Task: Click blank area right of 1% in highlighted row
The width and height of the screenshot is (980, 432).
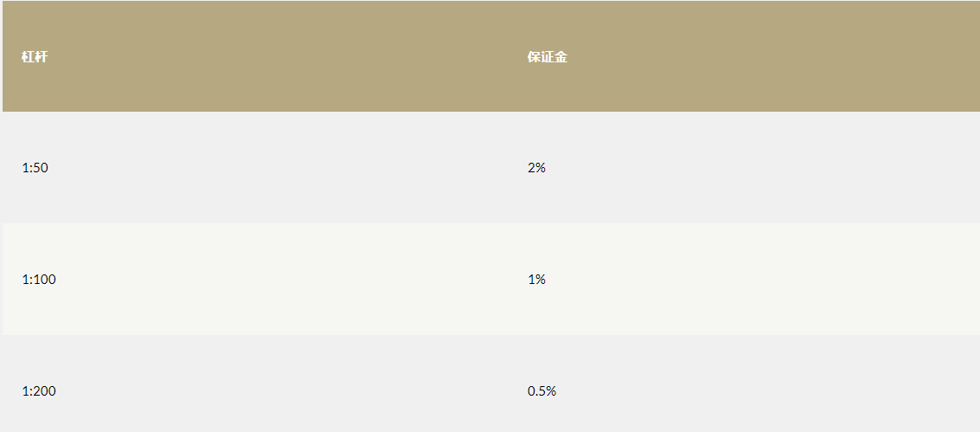Action: (x=763, y=280)
